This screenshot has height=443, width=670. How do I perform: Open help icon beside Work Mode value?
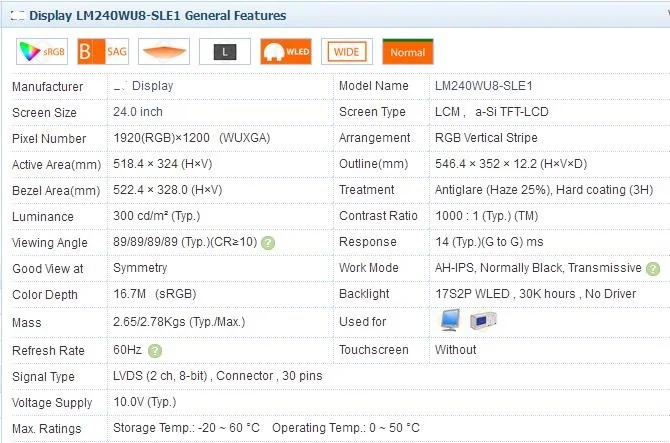coord(652,269)
